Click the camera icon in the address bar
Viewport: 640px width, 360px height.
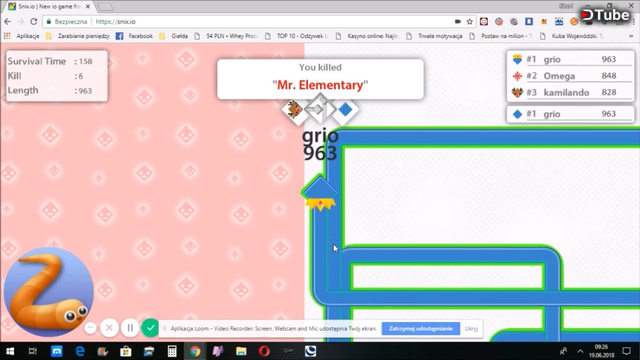click(x=458, y=22)
